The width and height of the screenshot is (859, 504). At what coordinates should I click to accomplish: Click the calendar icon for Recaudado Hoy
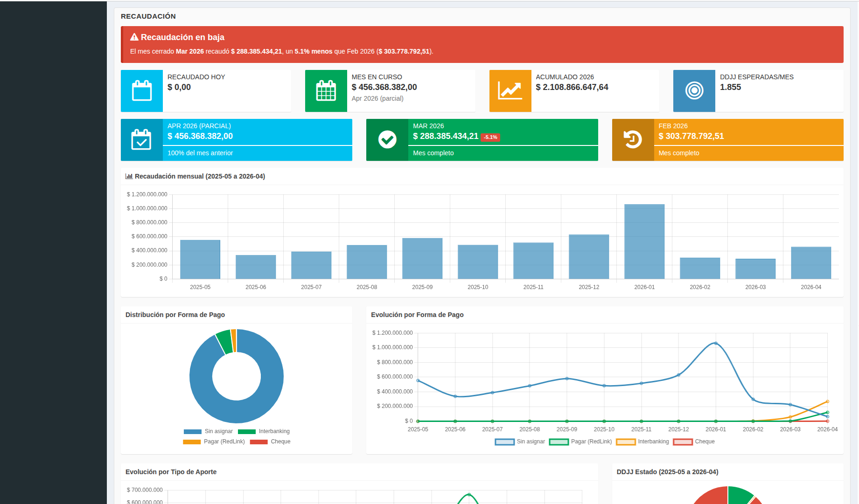pyautogui.click(x=142, y=91)
